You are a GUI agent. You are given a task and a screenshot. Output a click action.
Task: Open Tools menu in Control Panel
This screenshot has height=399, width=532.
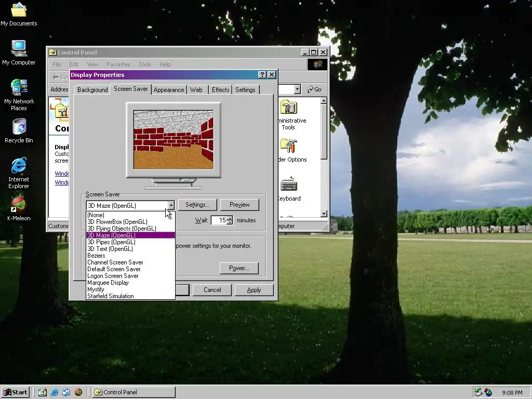pyautogui.click(x=144, y=64)
